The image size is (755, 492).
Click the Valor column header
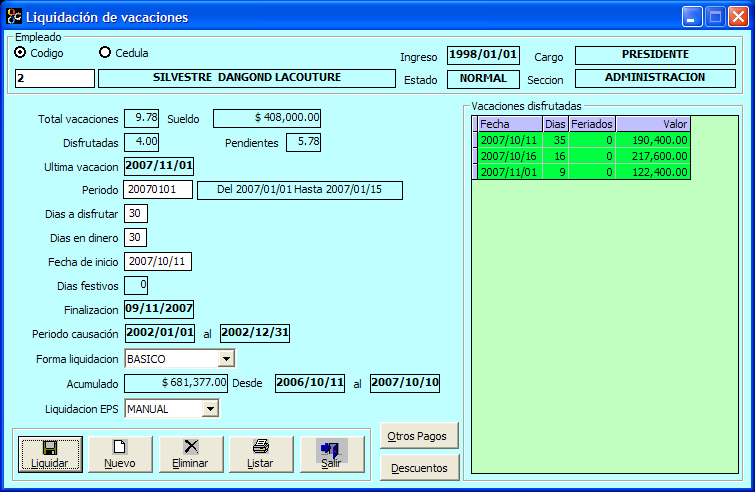[653, 124]
